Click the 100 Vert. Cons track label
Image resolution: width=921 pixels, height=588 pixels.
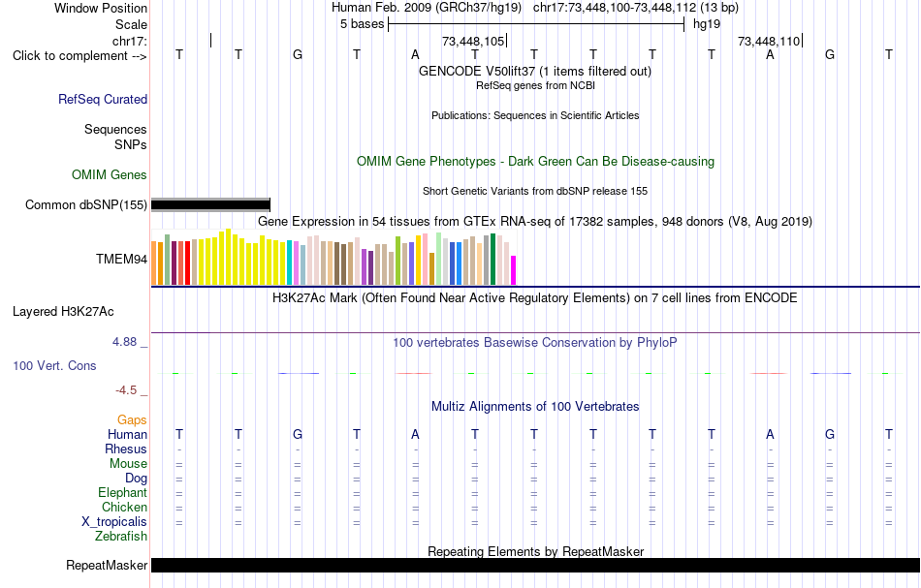coord(54,365)
